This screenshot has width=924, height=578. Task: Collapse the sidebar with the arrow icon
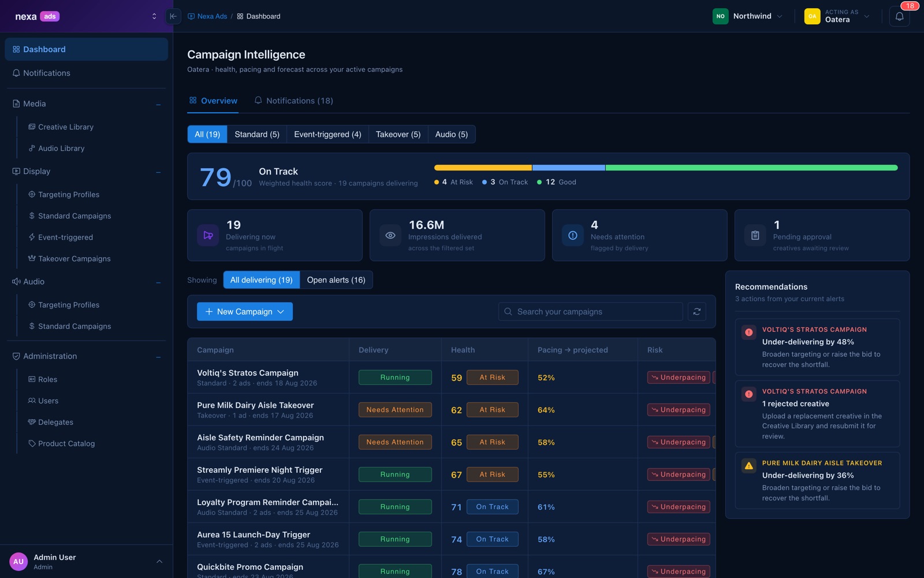[x=173, y=16]
